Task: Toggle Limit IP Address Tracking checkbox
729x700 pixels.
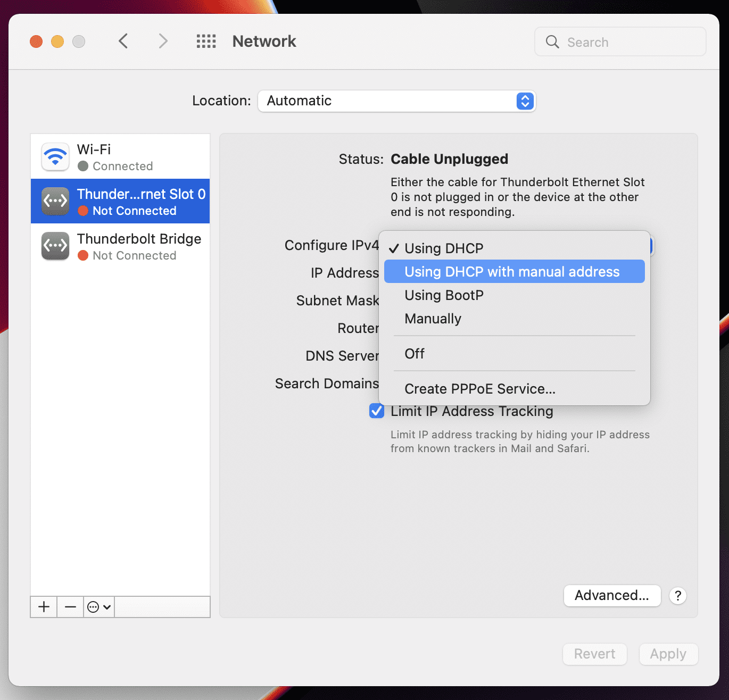Action: [x=377, y=411]
